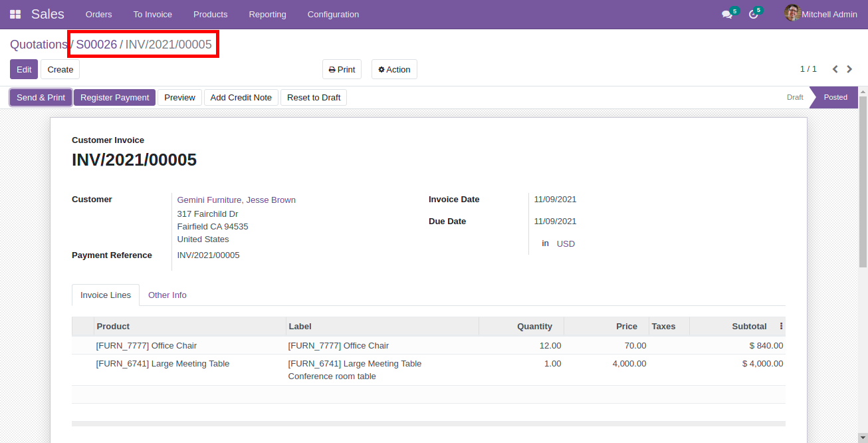
Task: Click the S00026 breadcrumb link
Action: [x=96, y=45]
